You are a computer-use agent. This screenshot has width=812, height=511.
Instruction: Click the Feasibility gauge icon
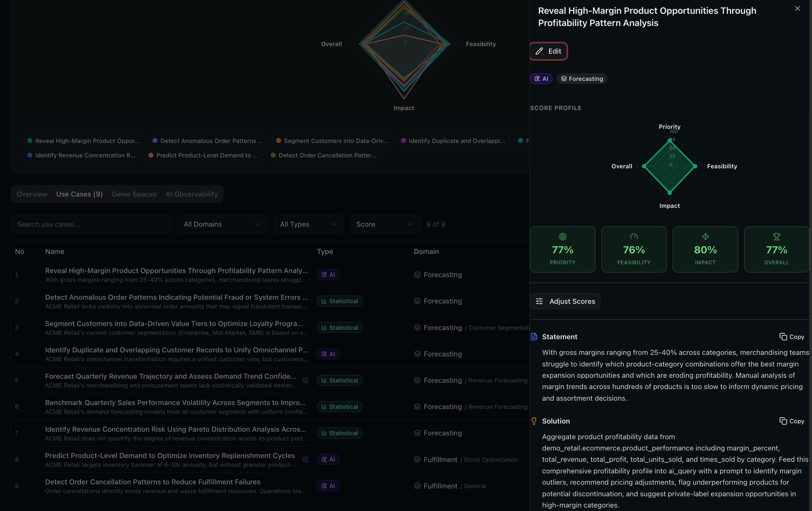coord(634,237)
